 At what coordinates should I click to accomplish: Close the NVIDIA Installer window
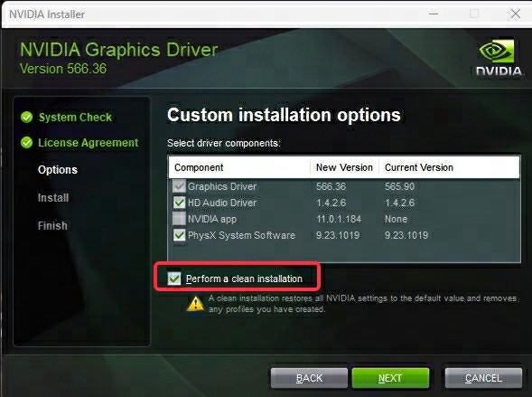(516, 14)
